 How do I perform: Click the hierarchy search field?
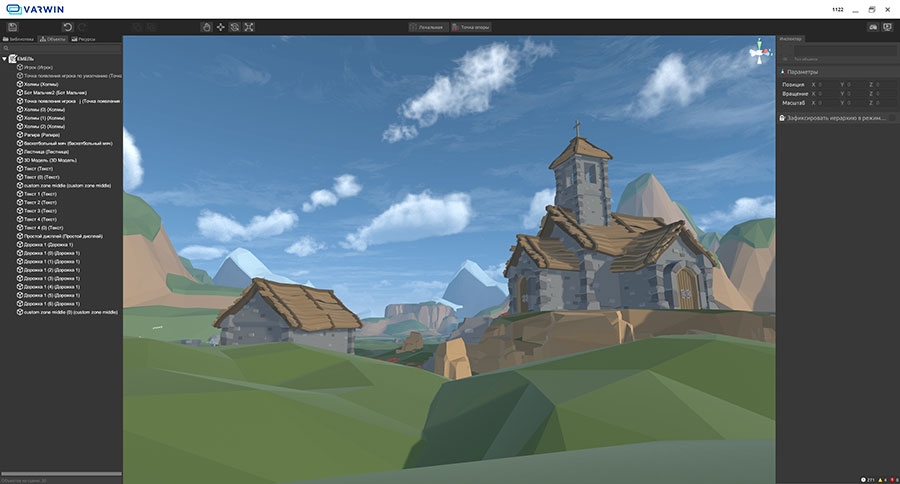click(62, 48)
